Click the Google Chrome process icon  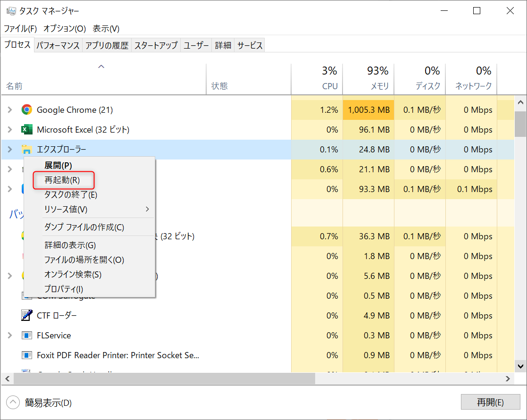tap(26, 110)
